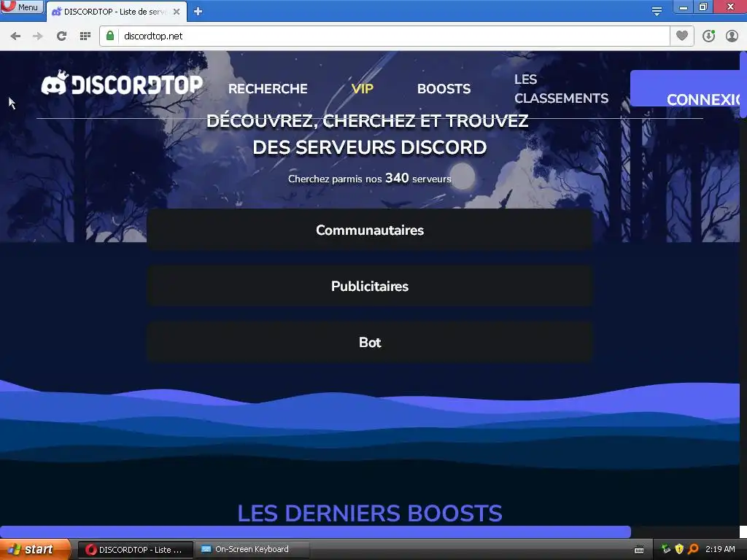Click the DISCORDTOP crown logo
The height and width of the screenshot is (560, 747).
(x=122, y=83)
